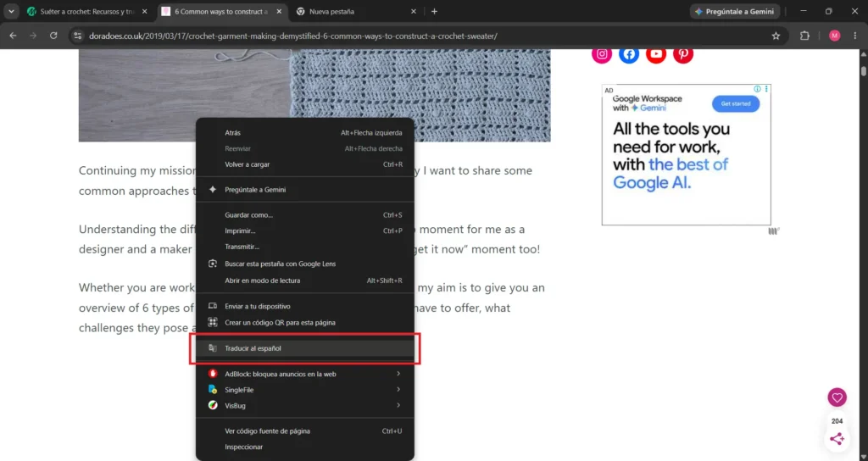Click the crochet swatch photo
Image resolution: width=868 pixels, height=461 pixels.
[x=314, y=95]
